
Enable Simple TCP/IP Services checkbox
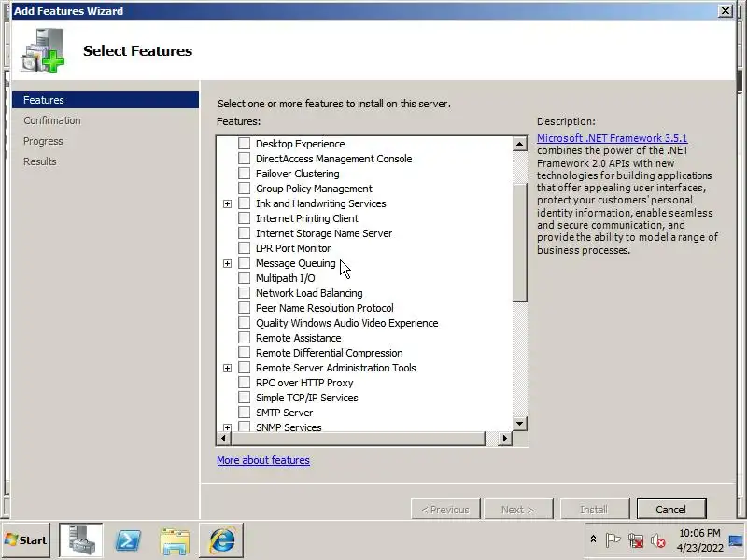pos(244,398)
